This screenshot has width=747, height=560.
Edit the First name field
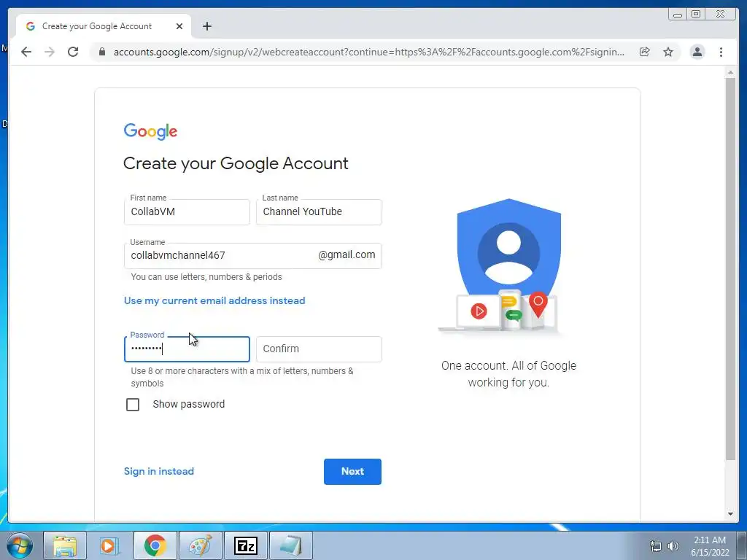(187, 212)
